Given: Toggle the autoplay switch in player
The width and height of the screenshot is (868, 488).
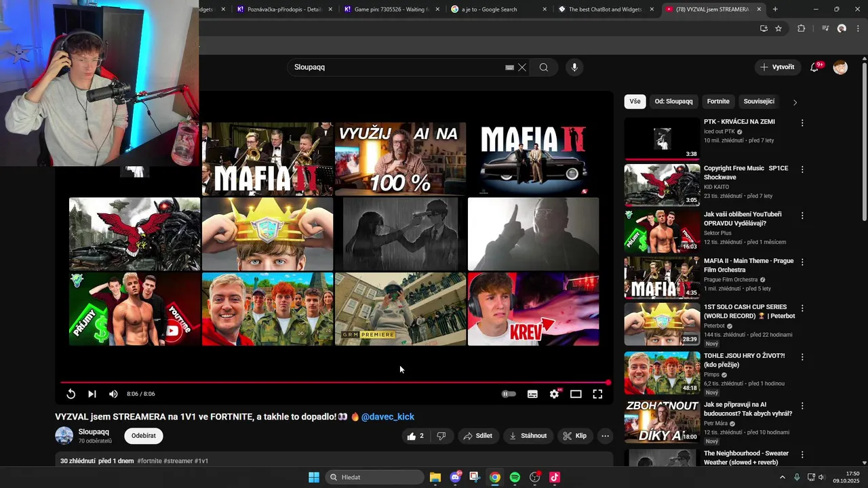Looking at the screenshot, I should pos(509,394).
